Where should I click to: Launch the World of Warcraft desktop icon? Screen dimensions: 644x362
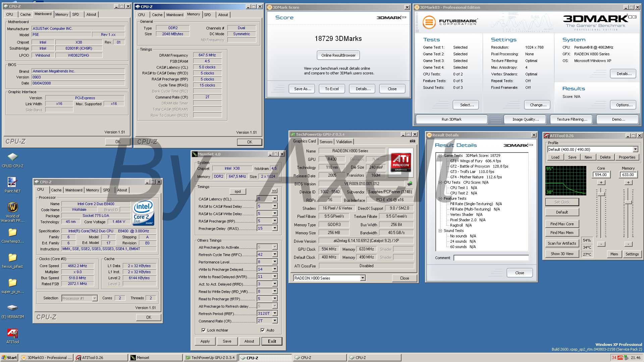pos(12,212)
